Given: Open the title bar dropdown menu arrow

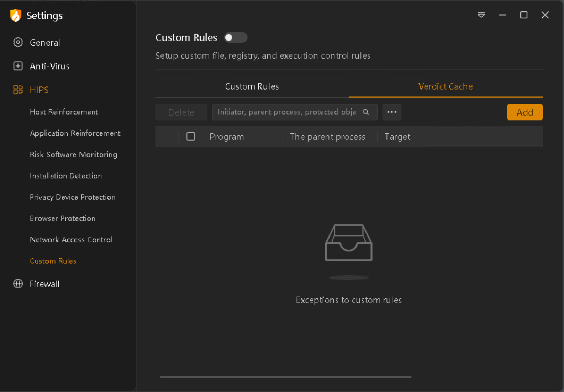Looking at the screenshot, I should [x=481, y=15].
